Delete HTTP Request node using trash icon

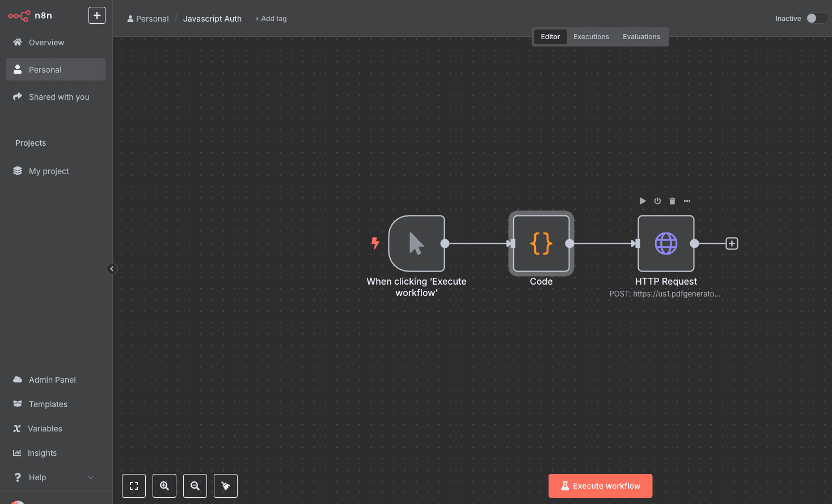(x=672, y=201)
